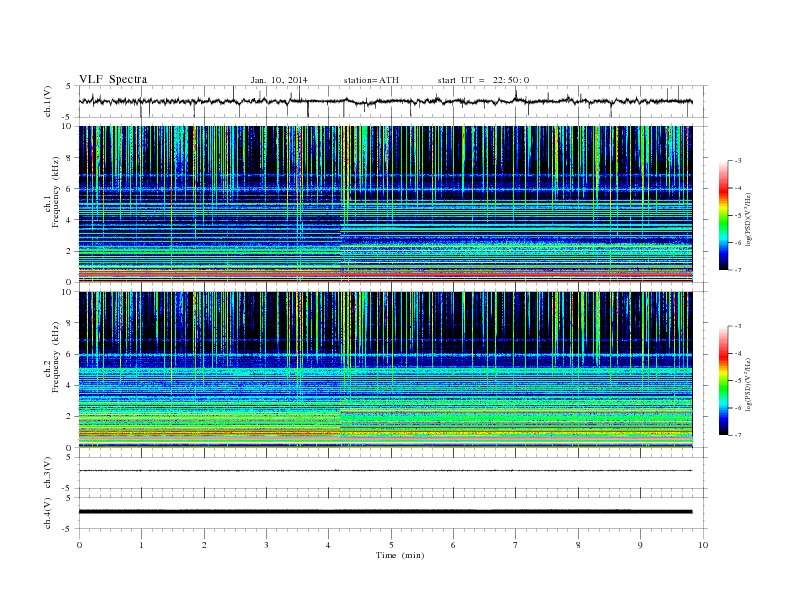This screenshot has height=612, width=792.
Task: Click the 8 kHz tick label on ch.1 axis
Action: (x=69, y=158)
